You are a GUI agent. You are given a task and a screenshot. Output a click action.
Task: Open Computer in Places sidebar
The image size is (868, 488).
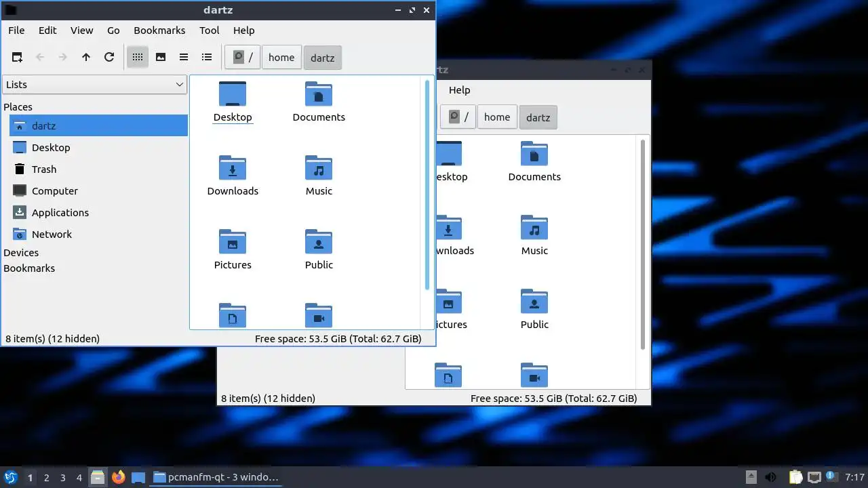[98, 191]
